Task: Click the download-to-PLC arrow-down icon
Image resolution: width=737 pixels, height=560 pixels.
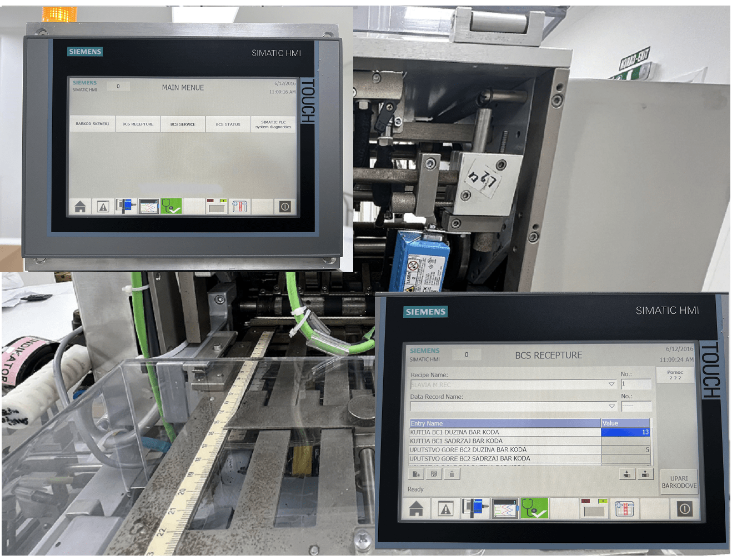Action: 626,474
